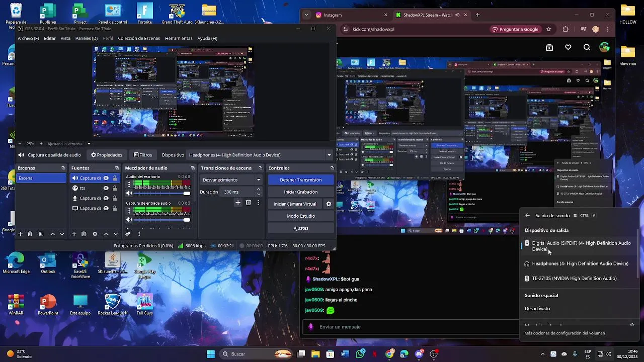
Task: Open source properties gear in the Fuentes toolbar
Action: [x=95, y=234]
